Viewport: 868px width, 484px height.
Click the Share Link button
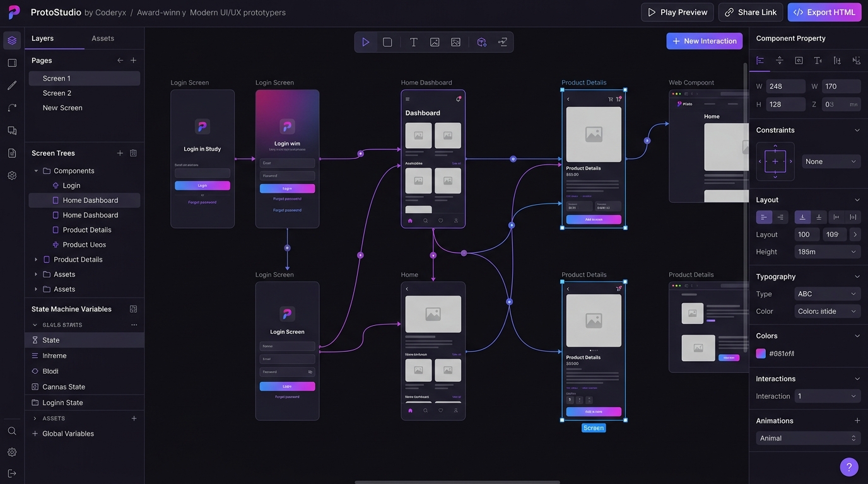click(x=751, y=13)
